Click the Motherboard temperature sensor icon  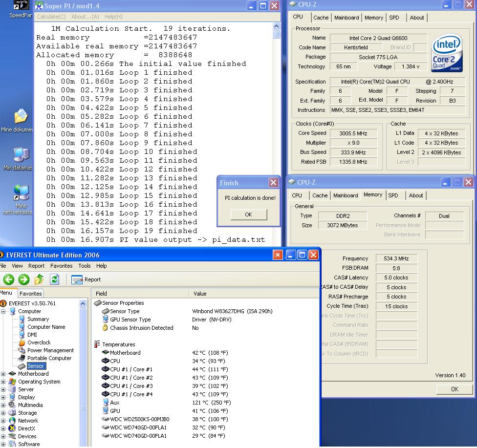105,353
